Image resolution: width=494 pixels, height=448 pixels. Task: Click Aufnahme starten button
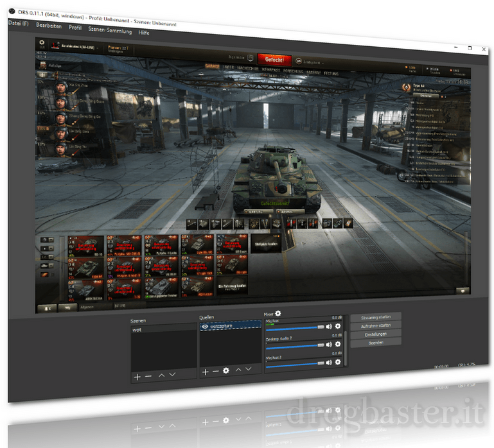(376, 325)
